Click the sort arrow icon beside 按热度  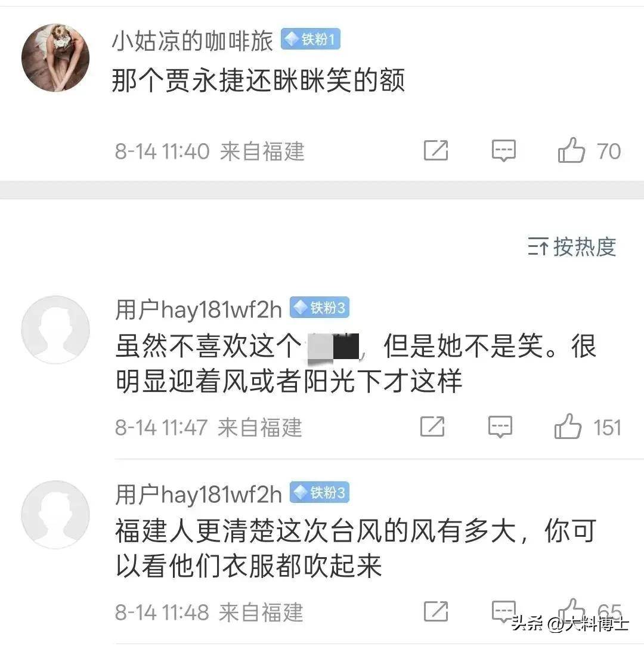tap(538, 247)
